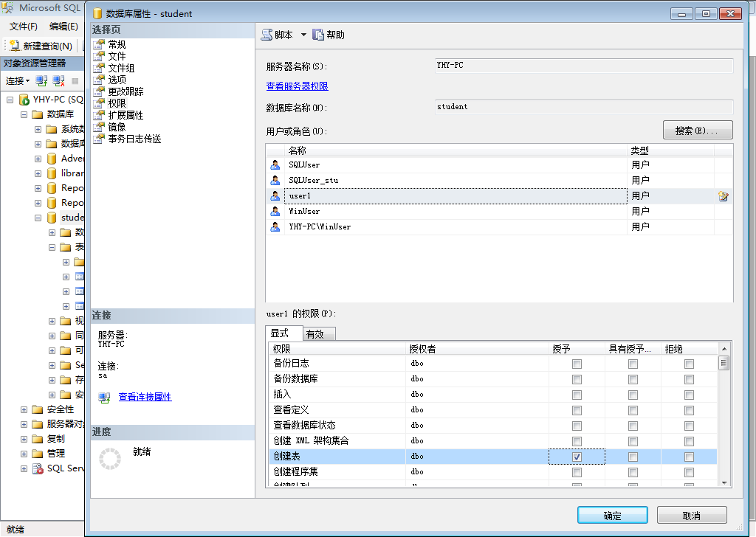Switch to the 显式 tab
This screenshot has height=537, width=756.
(x=284, y=333)
